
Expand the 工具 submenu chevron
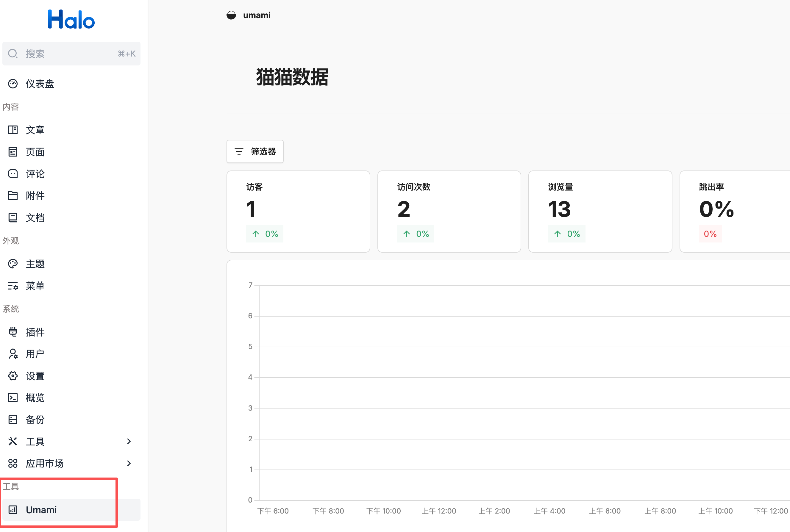[x=129, y=442]
